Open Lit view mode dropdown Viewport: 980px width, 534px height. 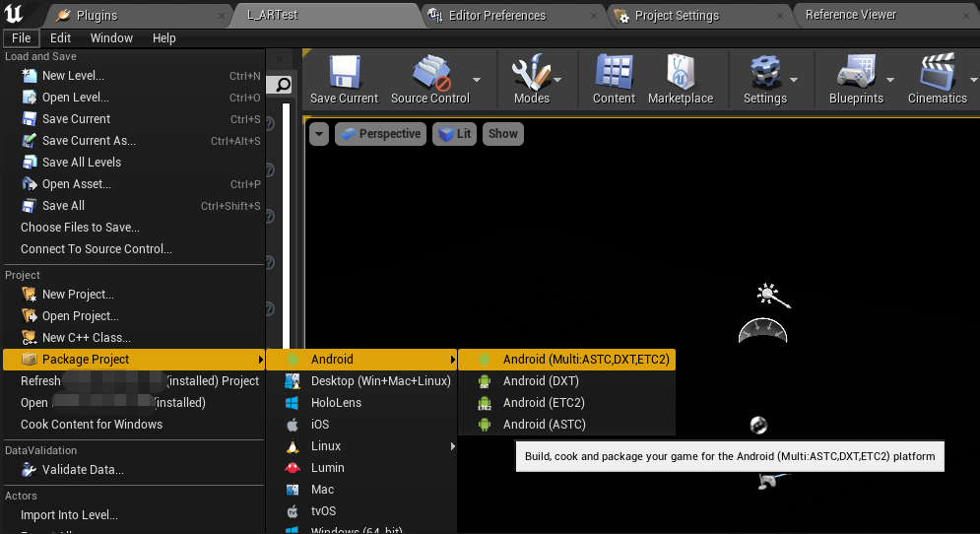pyautogui.click(x=455, y=134)
